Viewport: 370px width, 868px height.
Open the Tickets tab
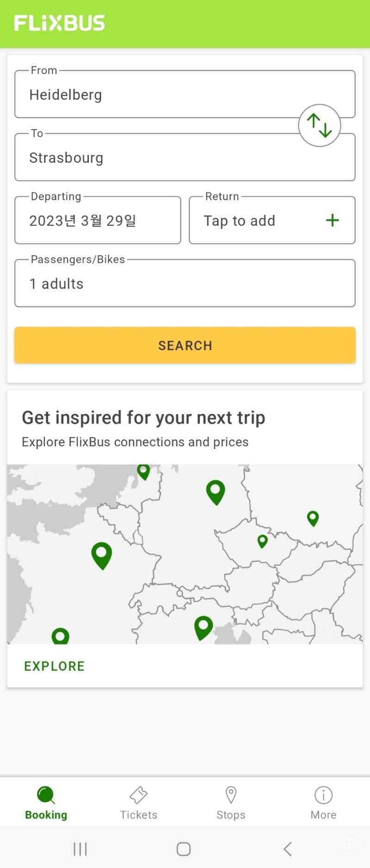coord(139,803)
